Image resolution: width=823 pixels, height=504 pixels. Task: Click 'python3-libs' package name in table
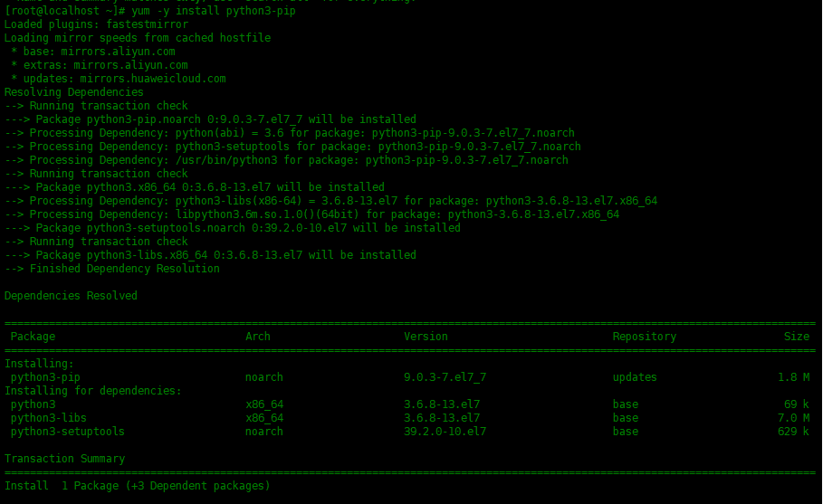click(49, 419)
